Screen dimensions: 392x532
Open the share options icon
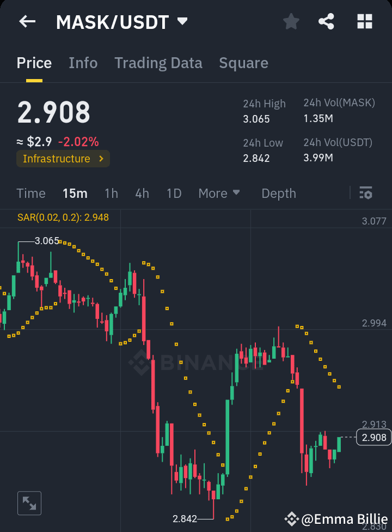point(326,21)
